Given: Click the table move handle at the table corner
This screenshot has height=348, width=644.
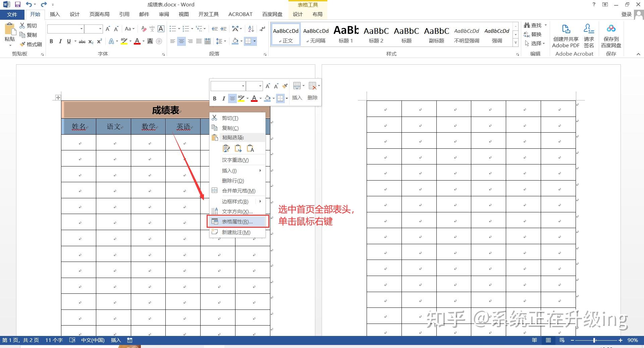Looking at the screenshot, I should pos(58,97).
